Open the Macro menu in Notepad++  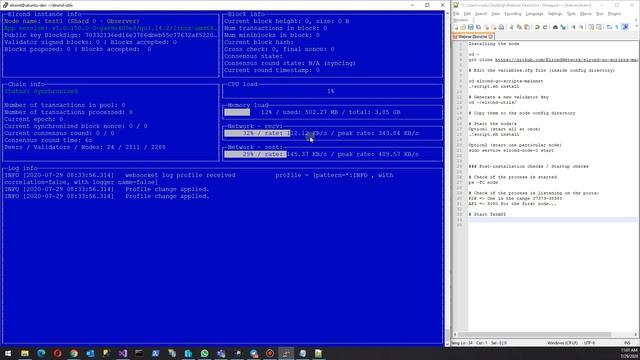[586, 14]
